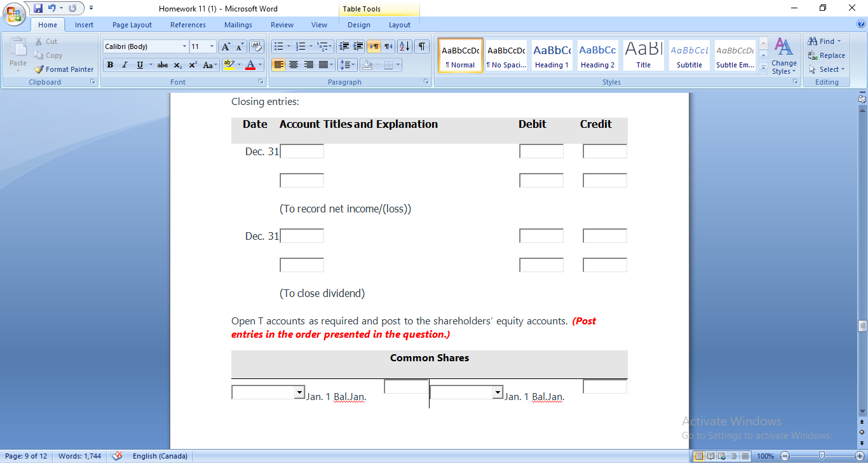
Task: Open borders dropdown
Action: [x=398, y=65]
